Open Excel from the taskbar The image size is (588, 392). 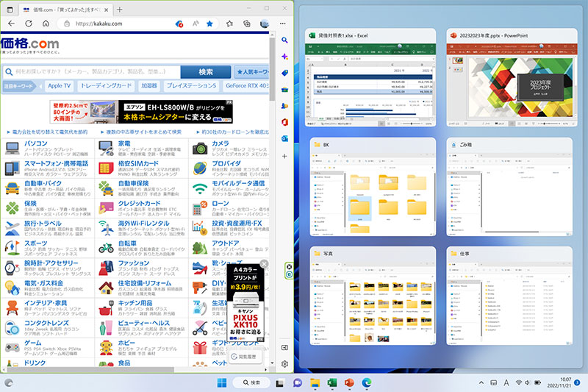332,382
